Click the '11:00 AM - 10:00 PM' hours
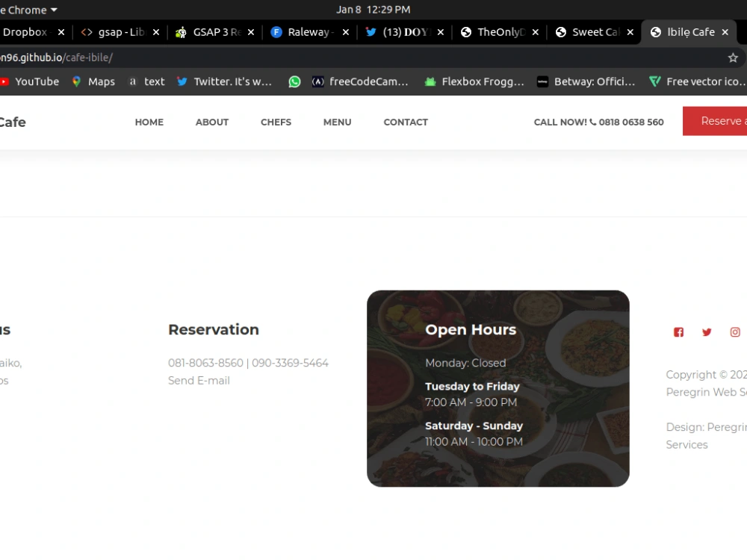The image size is (747, 560). point(474,442)
